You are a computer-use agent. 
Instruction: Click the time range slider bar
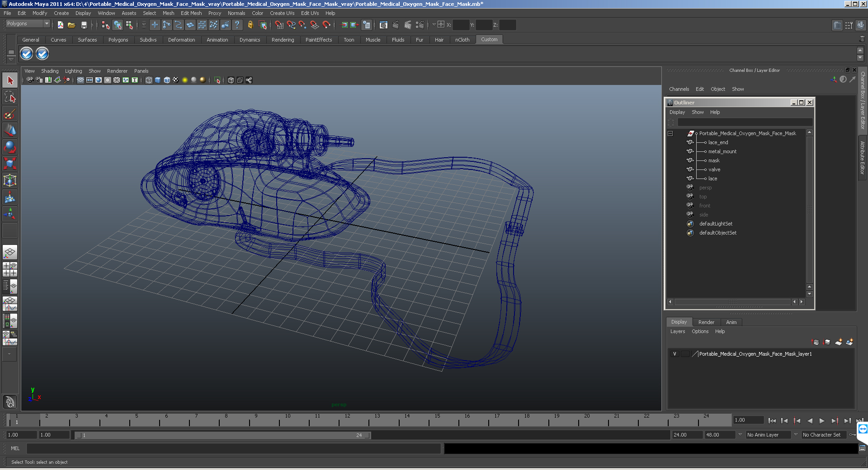(x=222, y=435)
